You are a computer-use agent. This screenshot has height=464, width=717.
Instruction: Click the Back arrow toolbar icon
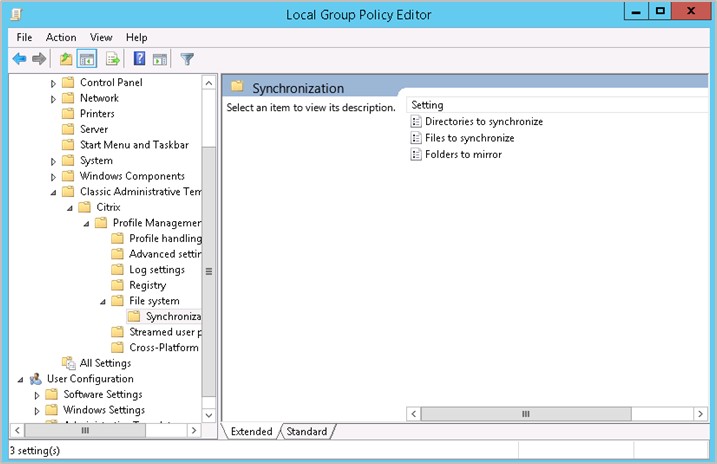tap(19, 59)
